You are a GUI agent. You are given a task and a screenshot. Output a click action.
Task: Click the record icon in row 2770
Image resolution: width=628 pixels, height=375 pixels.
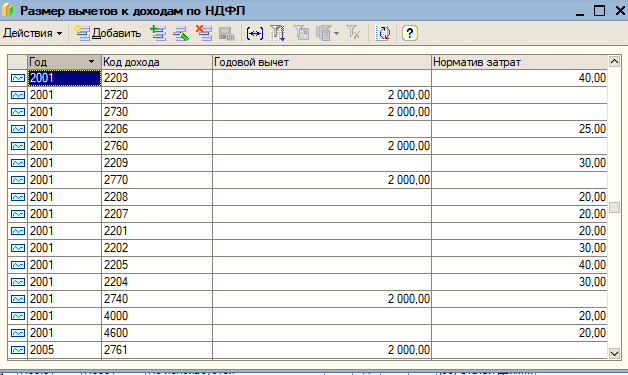(18, 180)
